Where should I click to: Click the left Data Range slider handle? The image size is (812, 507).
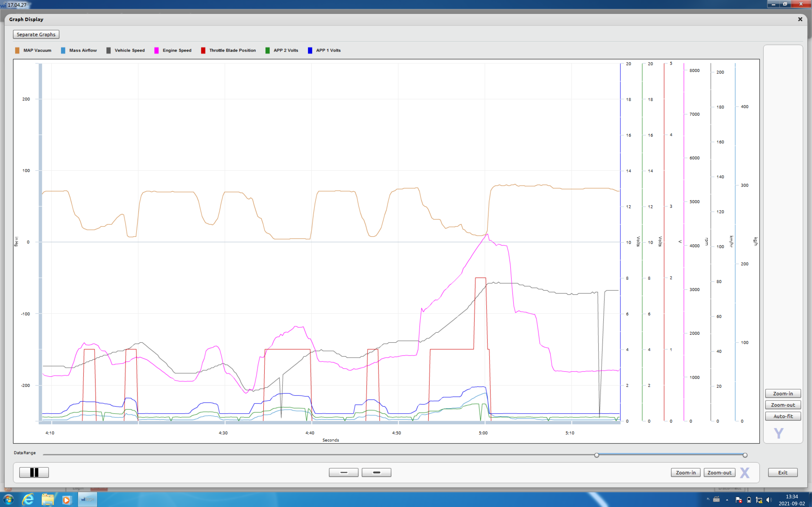[596, 455]
